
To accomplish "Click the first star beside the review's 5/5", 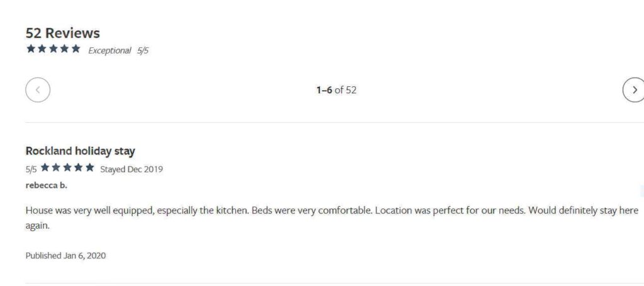I will click(x=45, y=168).
